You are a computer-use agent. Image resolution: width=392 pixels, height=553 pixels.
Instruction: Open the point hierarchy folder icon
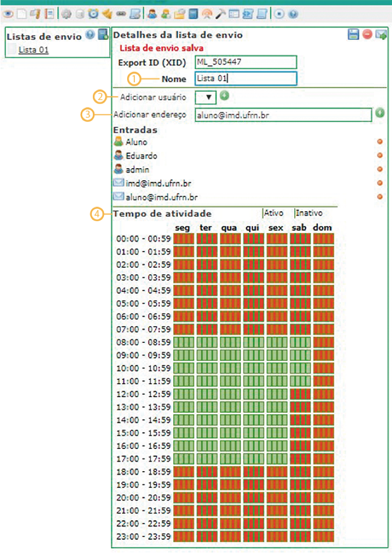(x=180, y=14)
